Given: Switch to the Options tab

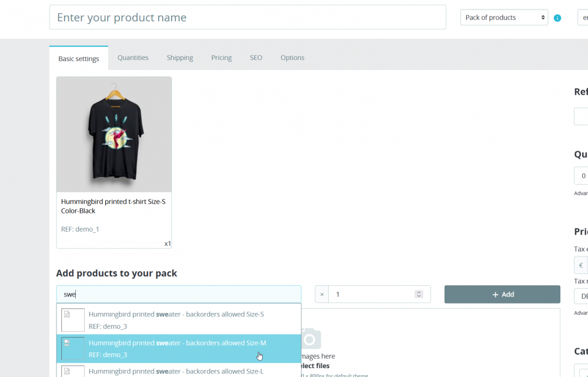Looking at the screenshot, I should 292,58.
